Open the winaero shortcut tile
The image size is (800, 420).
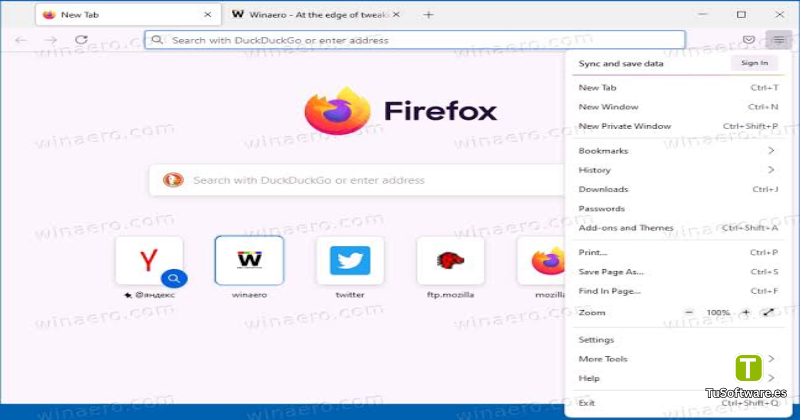[249, 261]
